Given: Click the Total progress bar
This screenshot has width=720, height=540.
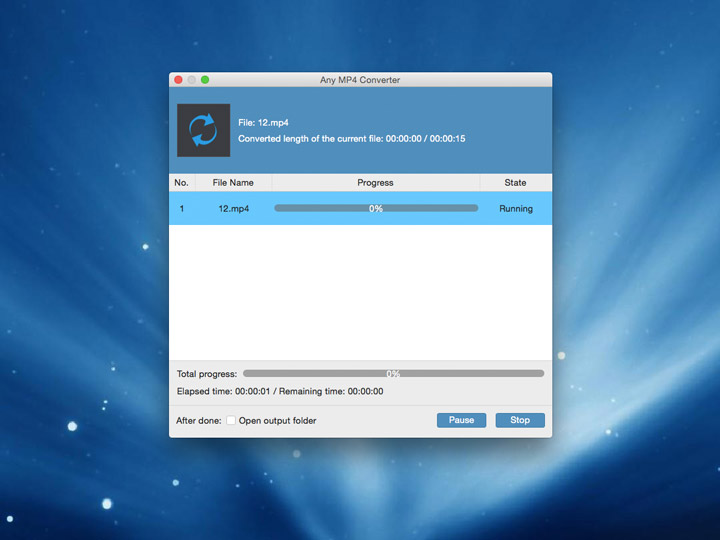Looking at the screenshot, I should point(394,374).
